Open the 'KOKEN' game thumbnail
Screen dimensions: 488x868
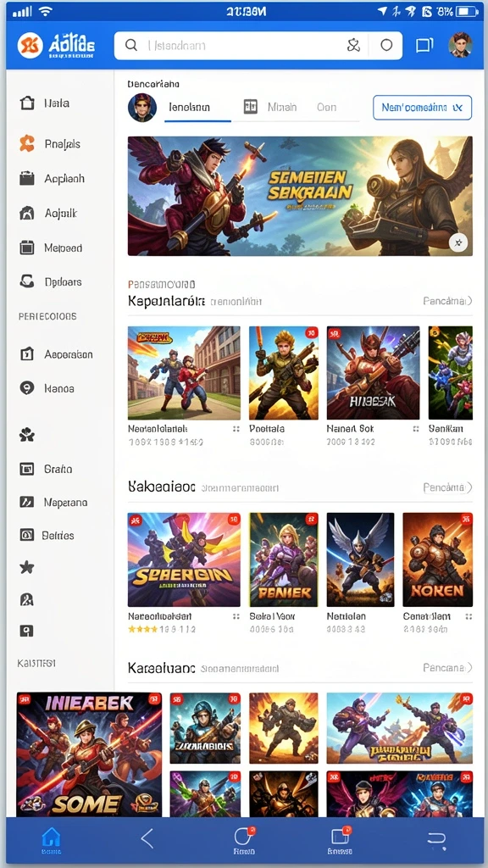(x=438, y=559)
